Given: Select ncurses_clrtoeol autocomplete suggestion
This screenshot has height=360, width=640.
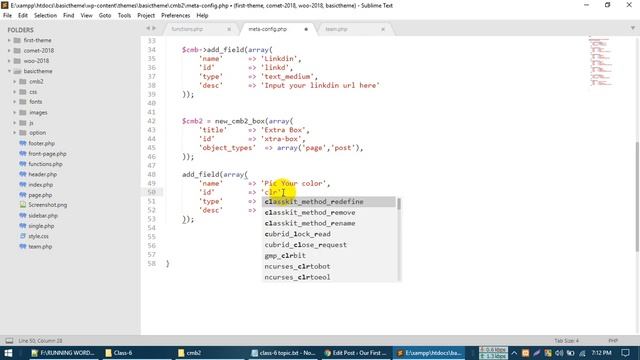Looking at the screenshot, I should (329, 277).
